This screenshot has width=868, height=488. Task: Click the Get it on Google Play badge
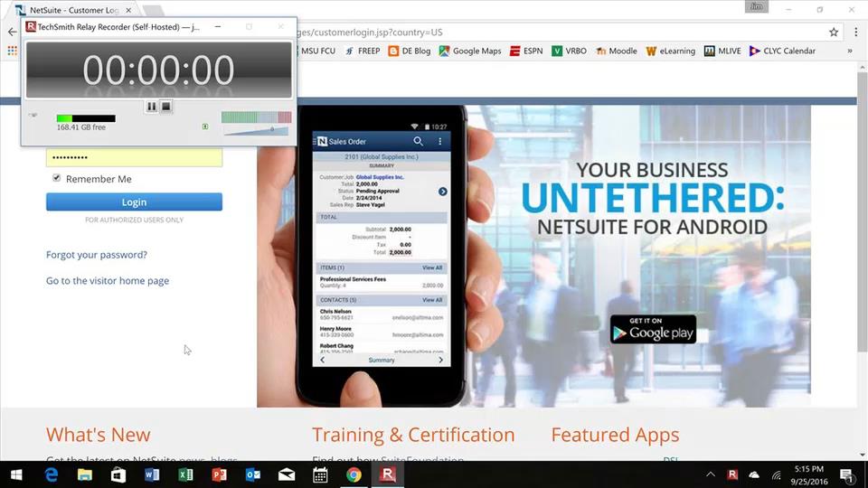tap(653, 329)
